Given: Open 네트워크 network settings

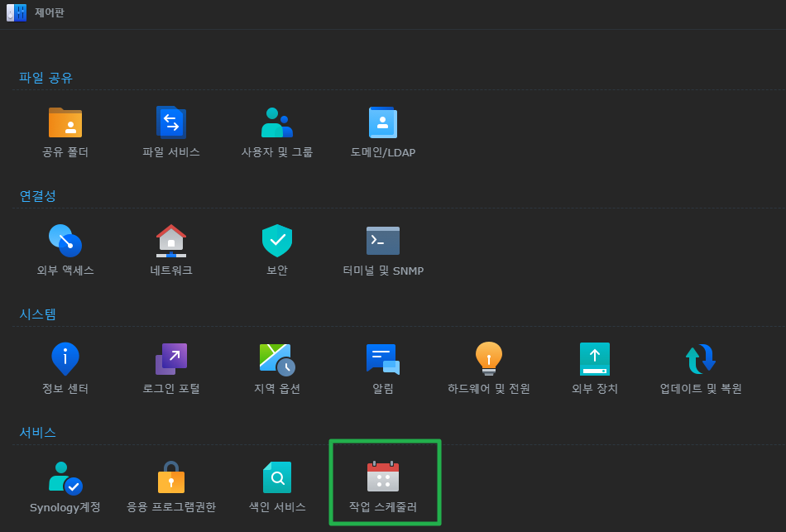Looking at the screenshot, I should (171, 241).
